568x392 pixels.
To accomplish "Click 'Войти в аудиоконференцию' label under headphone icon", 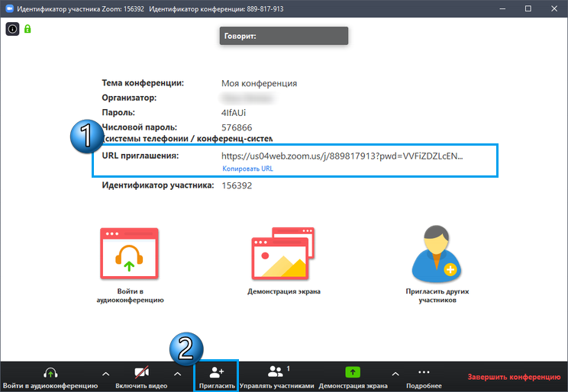I will [130, 295].
